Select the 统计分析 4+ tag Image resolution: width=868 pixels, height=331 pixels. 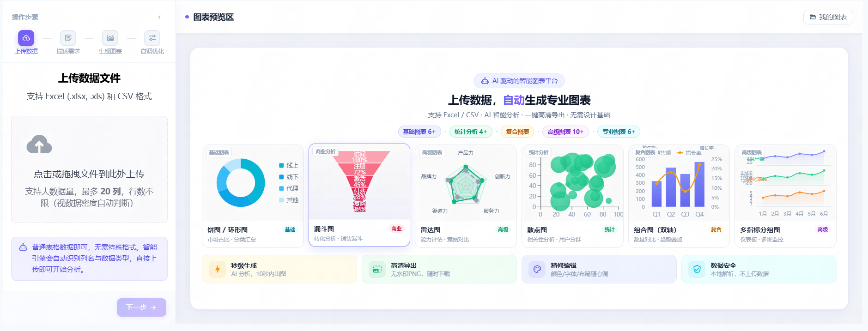point(470,132)
